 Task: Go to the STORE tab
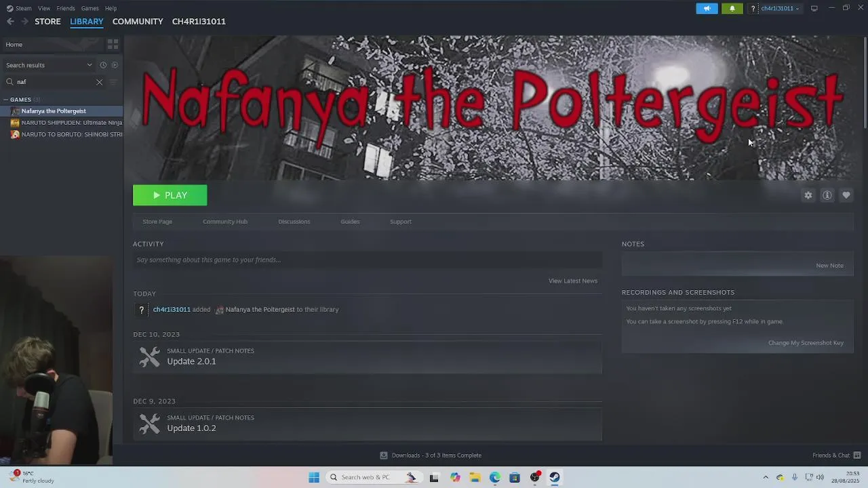(47, 22)
